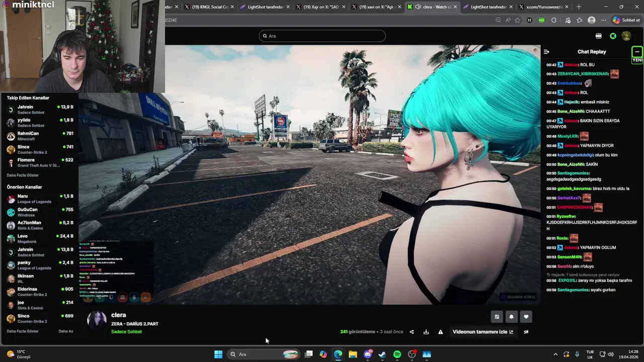Click Hejacik username in chat
644x362 pixels.
click(x=571, y=102)
